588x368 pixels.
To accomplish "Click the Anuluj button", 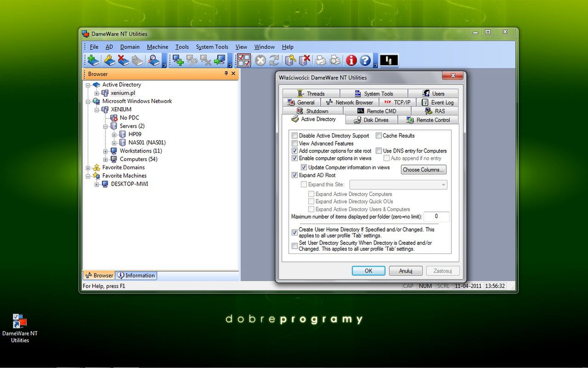I will 406,271.
